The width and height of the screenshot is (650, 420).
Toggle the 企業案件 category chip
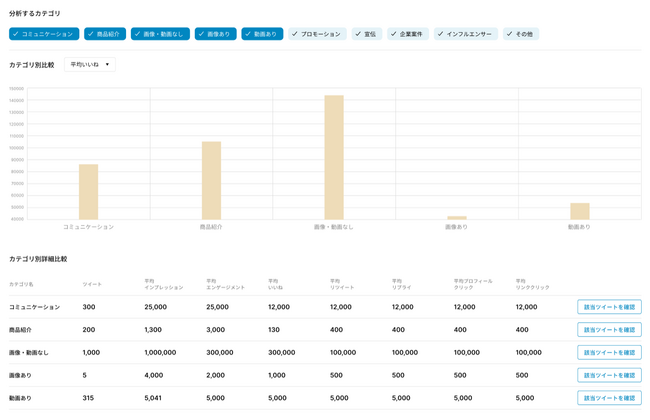tap(407, 34)
